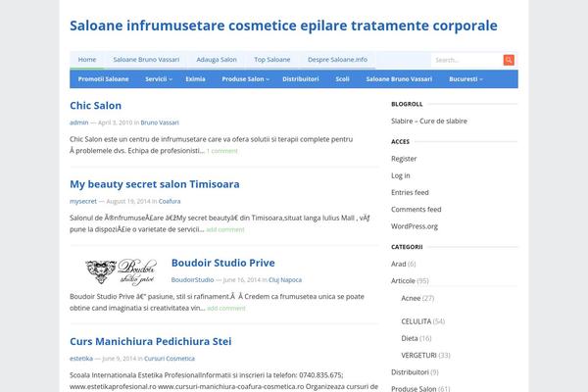588x392 pixels.
Task: Go to the Home tab
Action: point(87,60)
